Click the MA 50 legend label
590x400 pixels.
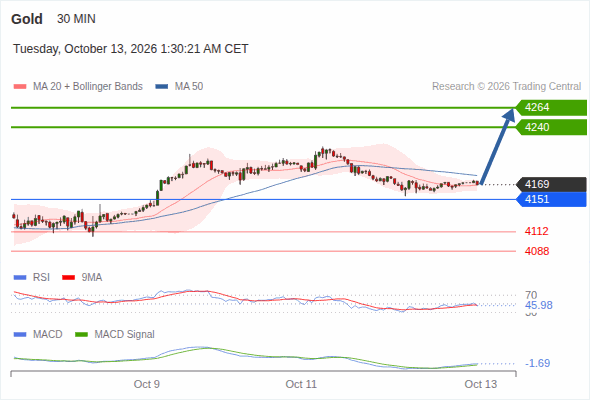189,87
